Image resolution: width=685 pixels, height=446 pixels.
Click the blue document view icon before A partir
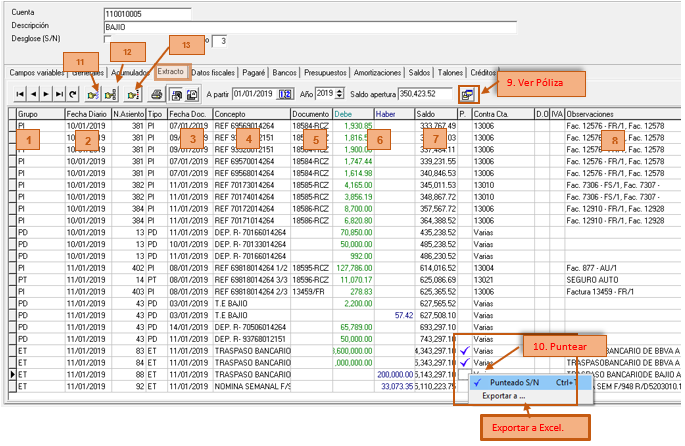[192, 94]
